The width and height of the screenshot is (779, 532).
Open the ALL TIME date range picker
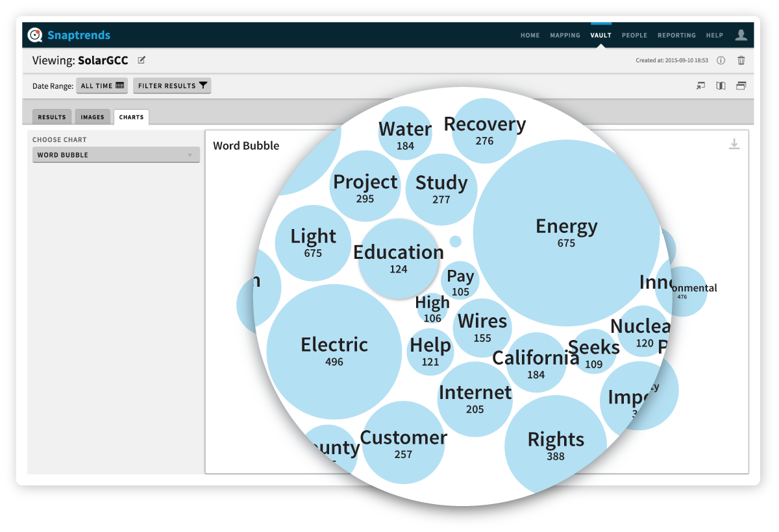pos(102,85)
